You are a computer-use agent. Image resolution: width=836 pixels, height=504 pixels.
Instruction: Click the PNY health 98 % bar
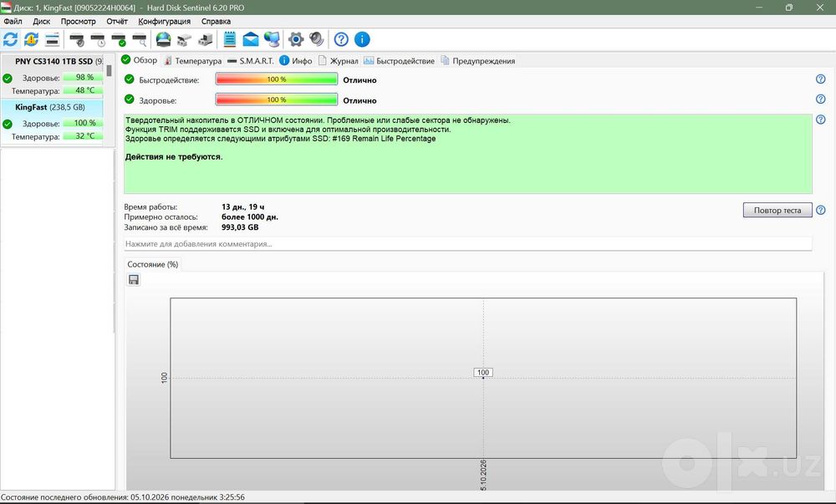[83, 77]
